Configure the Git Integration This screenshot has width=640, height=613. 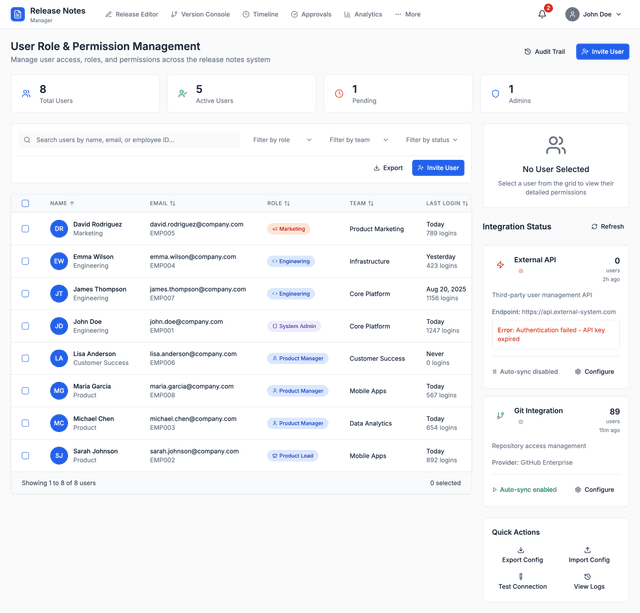pos(595,490)
